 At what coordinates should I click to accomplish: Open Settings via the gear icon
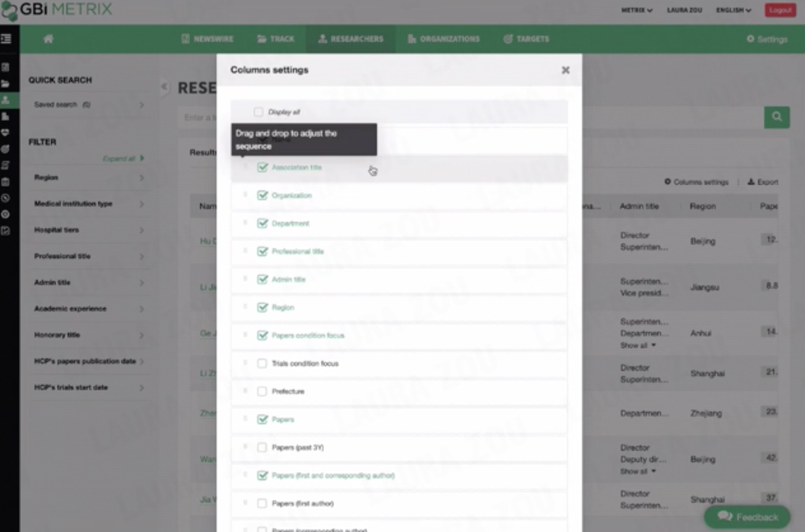pyautogui.click(x=766, y=39)
